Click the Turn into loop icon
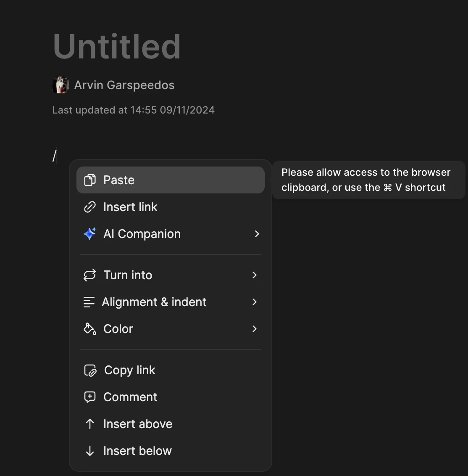Viewport: 468px width, 476px height. pyautogui.click(x=89, y=275)
